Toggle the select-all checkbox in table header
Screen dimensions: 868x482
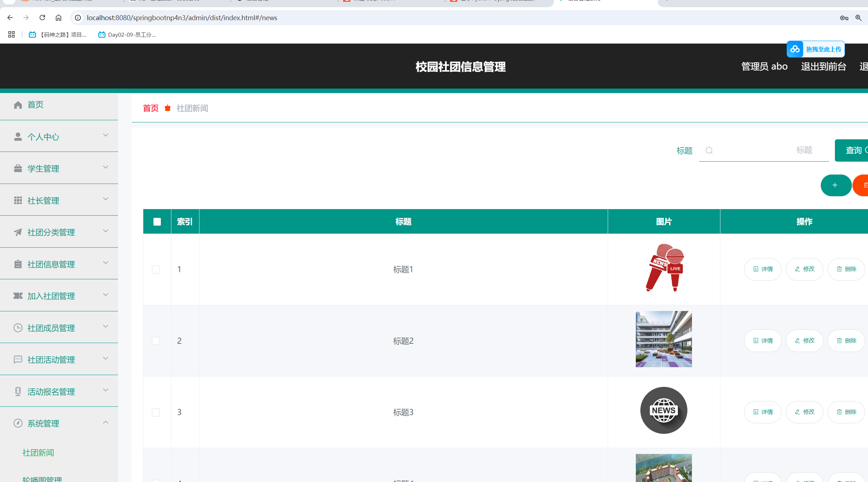(157, 222)
